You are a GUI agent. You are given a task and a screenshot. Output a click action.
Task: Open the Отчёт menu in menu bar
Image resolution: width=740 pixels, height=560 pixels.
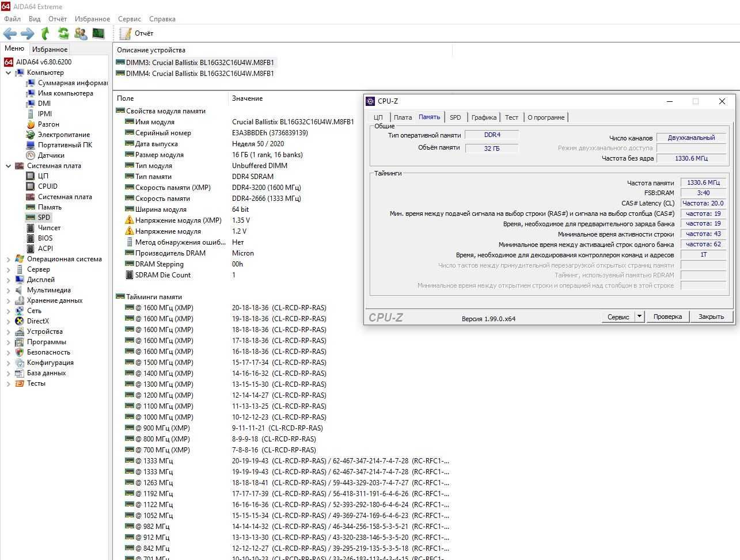(x=58, y=19)
